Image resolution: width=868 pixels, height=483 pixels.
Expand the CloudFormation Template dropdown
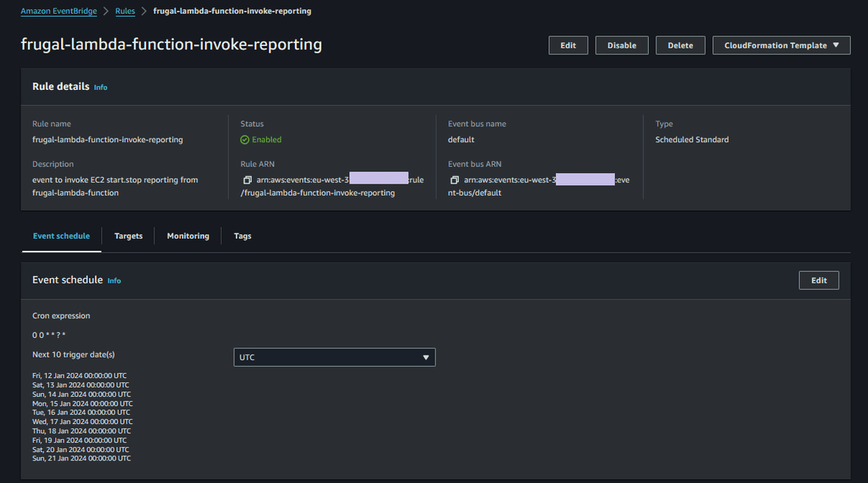click(x=781, y=45)
